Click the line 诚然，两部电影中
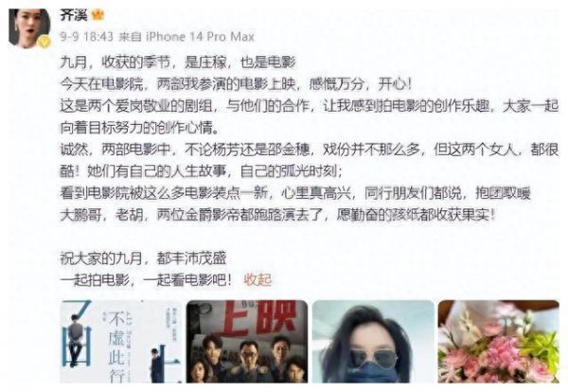Image resolution: width=568 pixels, height=392 pixels. [x=310, y=150]
